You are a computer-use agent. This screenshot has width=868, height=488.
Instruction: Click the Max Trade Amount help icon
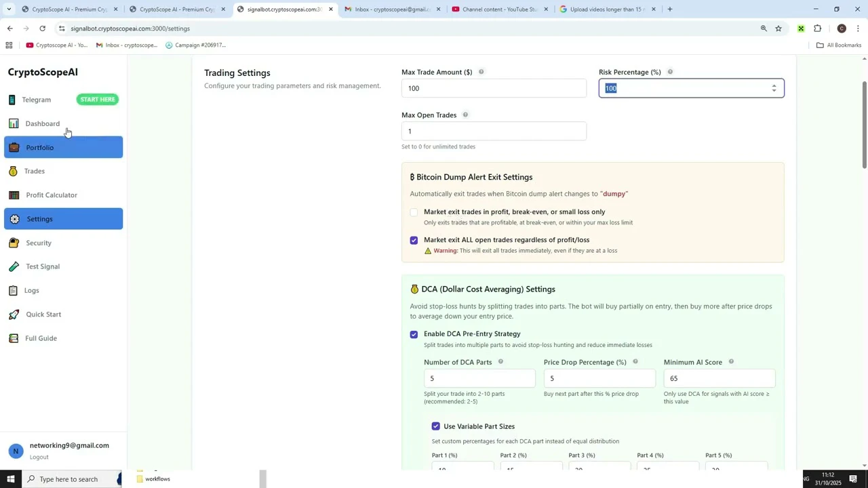point(481,72)
